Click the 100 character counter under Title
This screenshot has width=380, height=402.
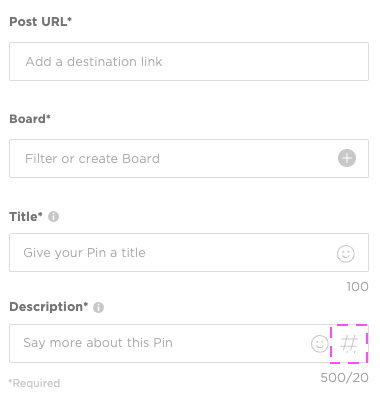[x=357, y=287]
